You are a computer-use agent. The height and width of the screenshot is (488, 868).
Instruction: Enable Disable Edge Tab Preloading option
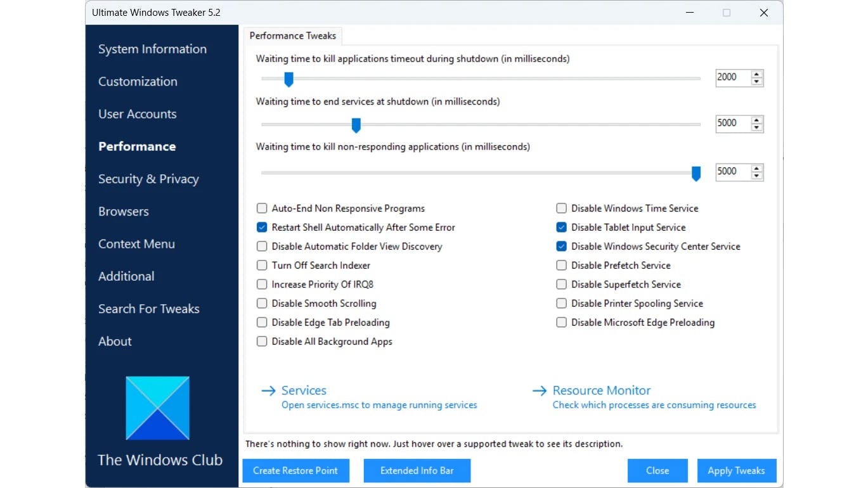click(x=262, y=323)
